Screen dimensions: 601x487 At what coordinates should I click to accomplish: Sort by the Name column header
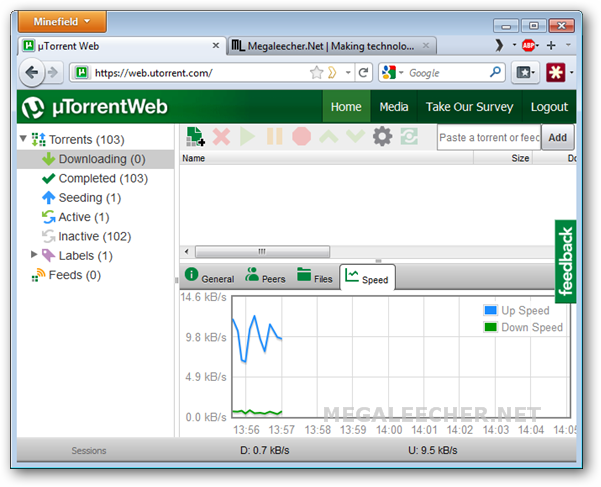326,158
